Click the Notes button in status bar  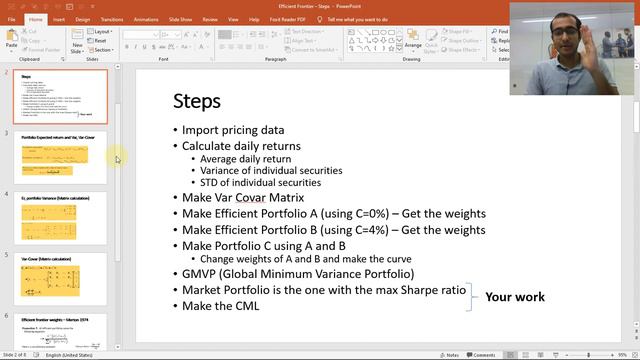pos(449,355)
